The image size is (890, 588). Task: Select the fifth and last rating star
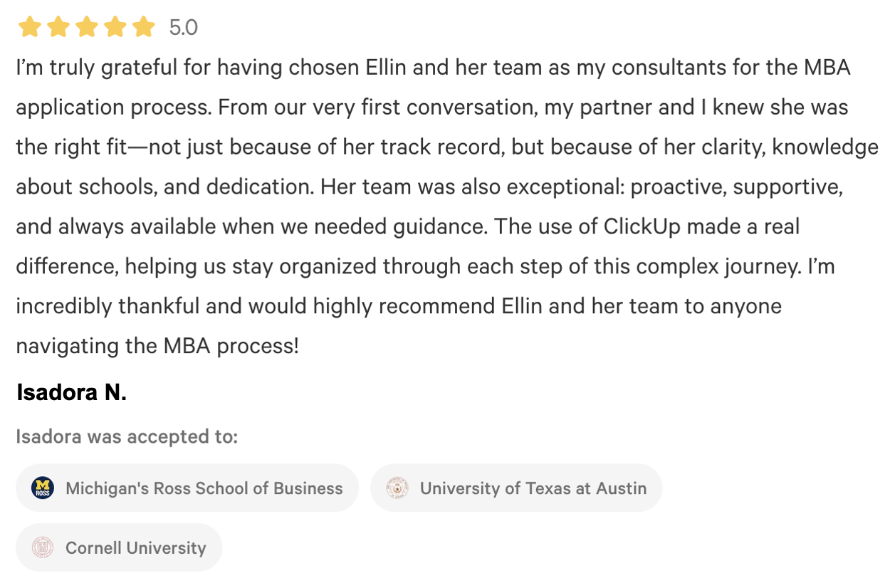[x=143, y=28]
